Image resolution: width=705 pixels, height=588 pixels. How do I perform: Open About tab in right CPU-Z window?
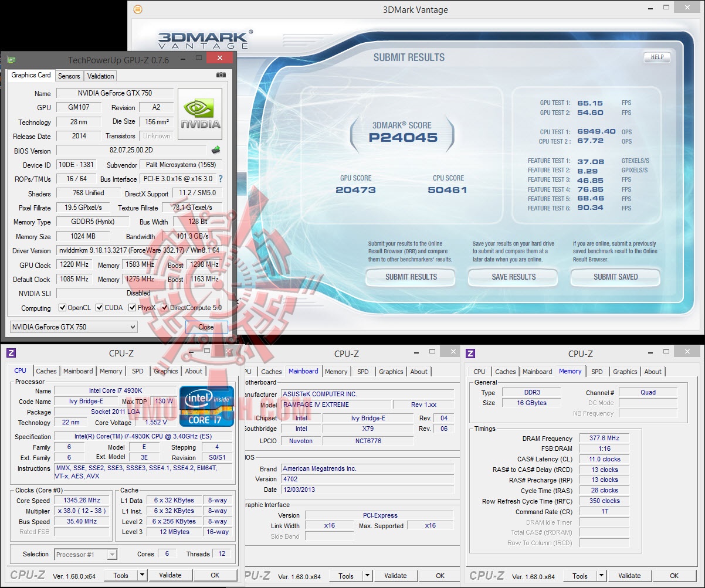[x=653, y=372]
